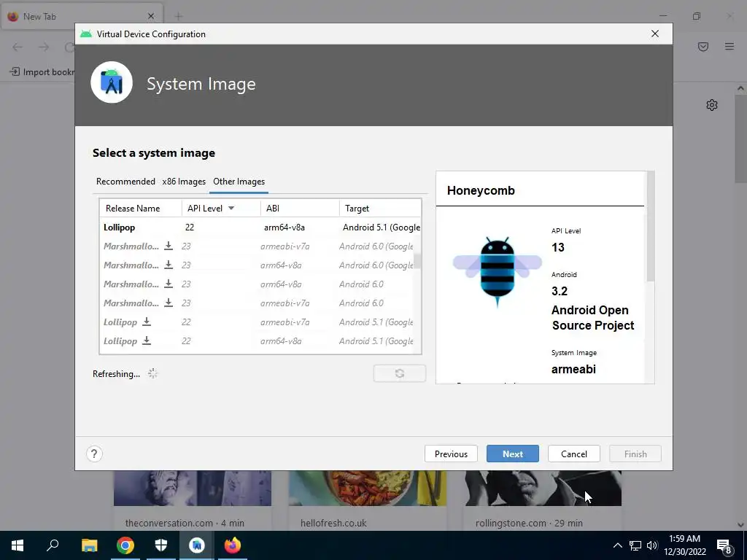Click the details panel scrollbar thumb
747x560 pixels.
(x=650, y=227)
